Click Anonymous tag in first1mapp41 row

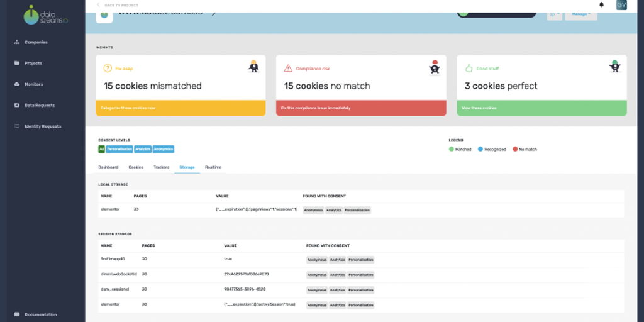click(317, 260)
